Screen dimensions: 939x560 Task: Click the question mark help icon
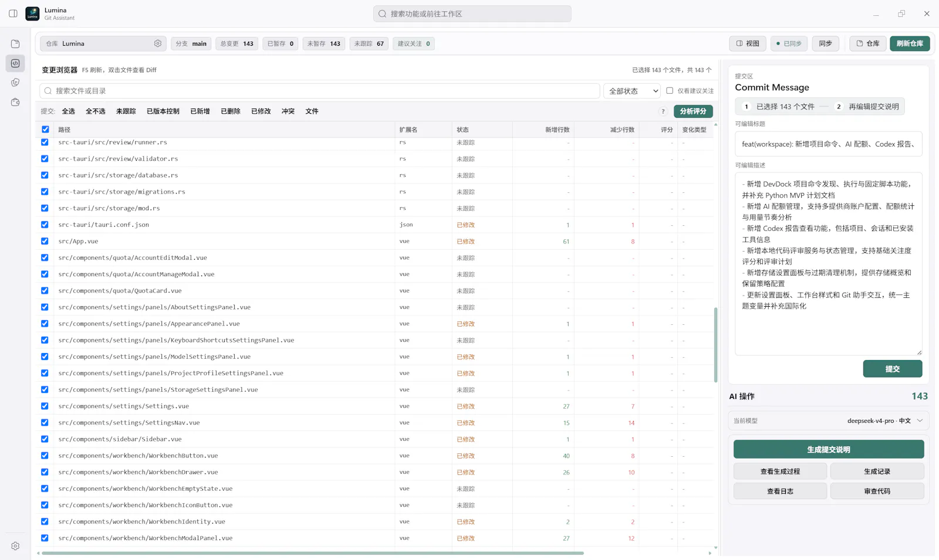tap(663, 111)
